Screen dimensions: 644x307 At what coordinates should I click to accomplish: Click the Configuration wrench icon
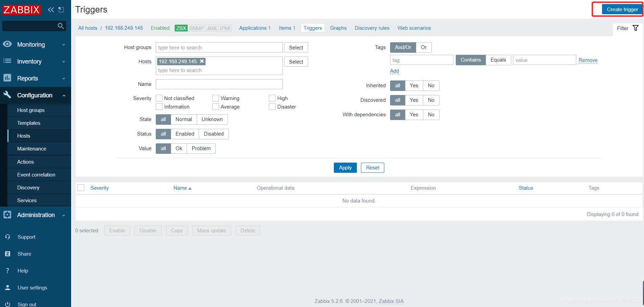coord(7,95)
